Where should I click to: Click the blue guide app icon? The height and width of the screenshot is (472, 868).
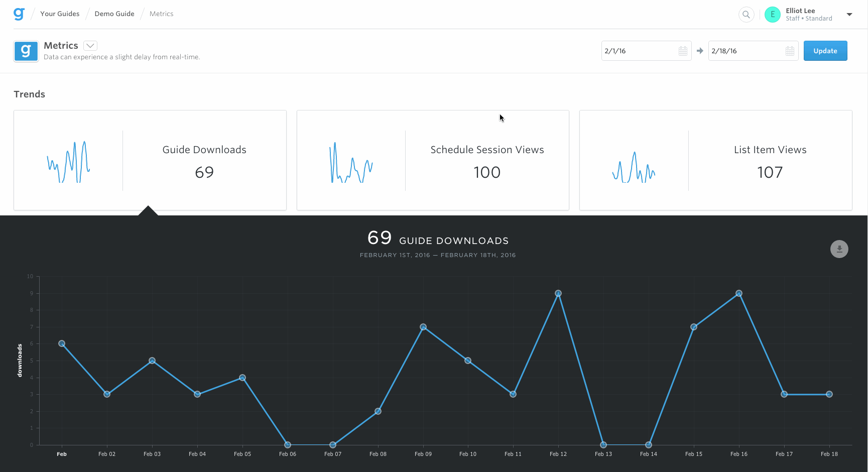(26, 51)
